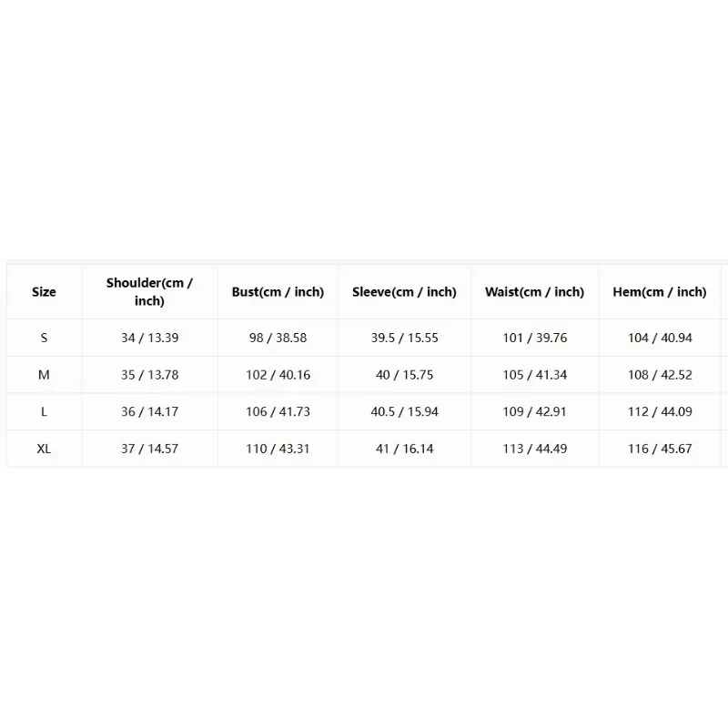Select the XL size row label
The image size is (728, 728).
pos(44,449)
